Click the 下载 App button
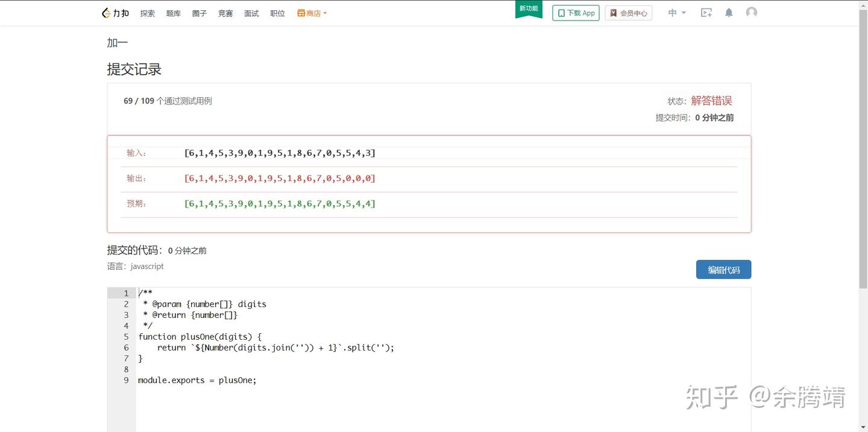868x432 pixels. tap(576, 13)
